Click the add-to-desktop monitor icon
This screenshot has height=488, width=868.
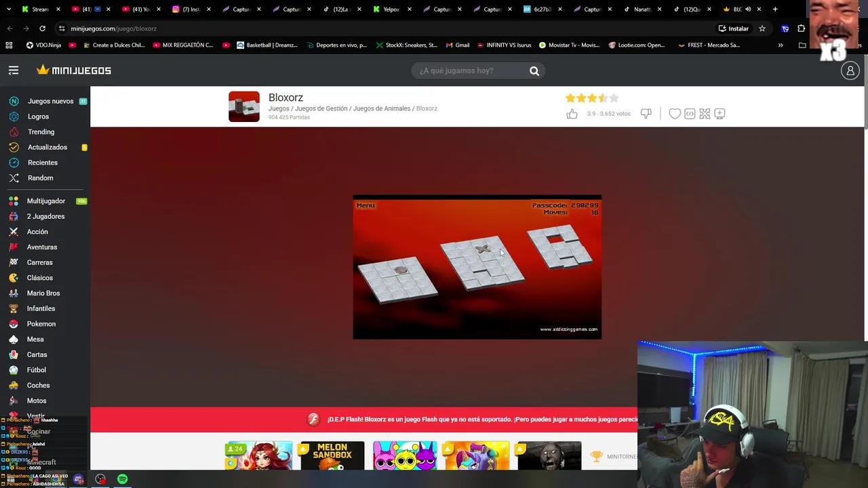[x=719, y=114]
